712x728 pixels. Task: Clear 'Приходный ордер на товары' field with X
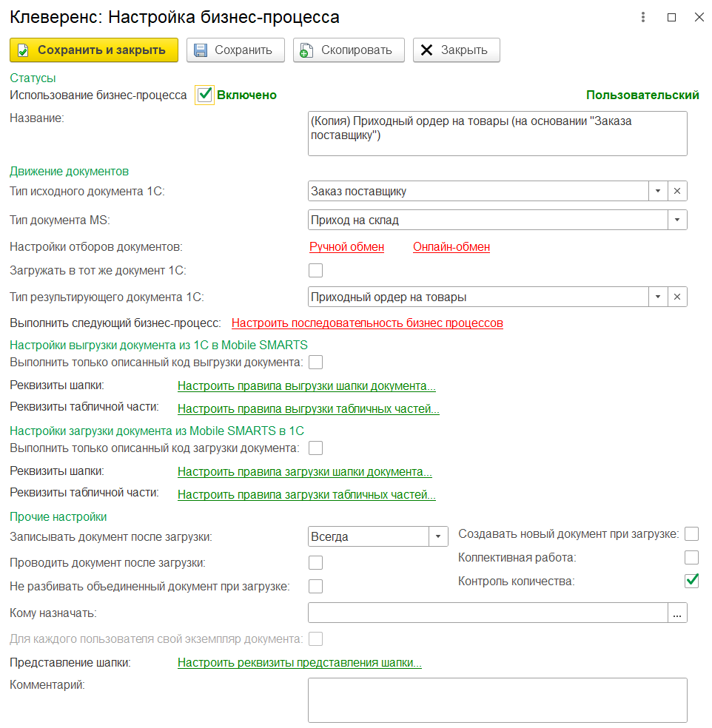click(678, 297)
